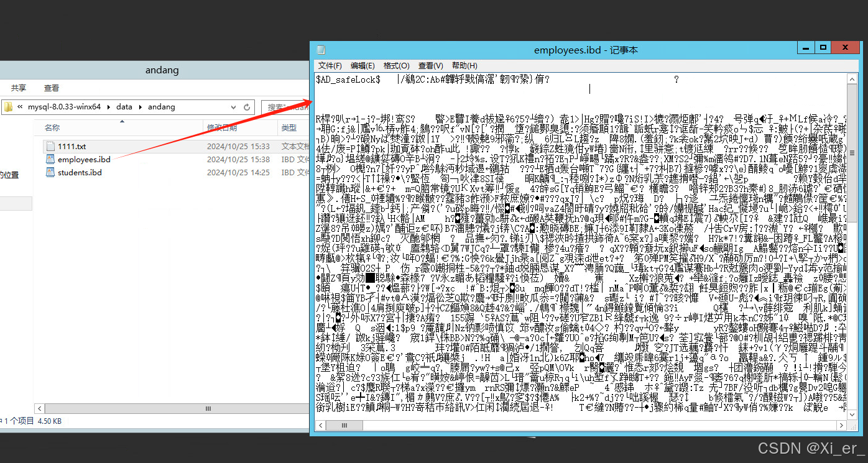868x463 pixels.
Task: Open the 文件(F) menu in Notepad
Action: tap(330, 65)
